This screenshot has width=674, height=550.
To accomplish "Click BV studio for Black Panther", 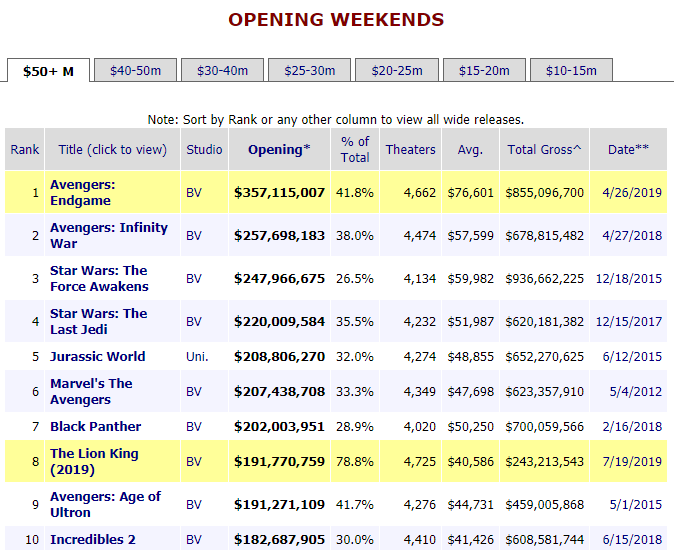I will point(194,427).
